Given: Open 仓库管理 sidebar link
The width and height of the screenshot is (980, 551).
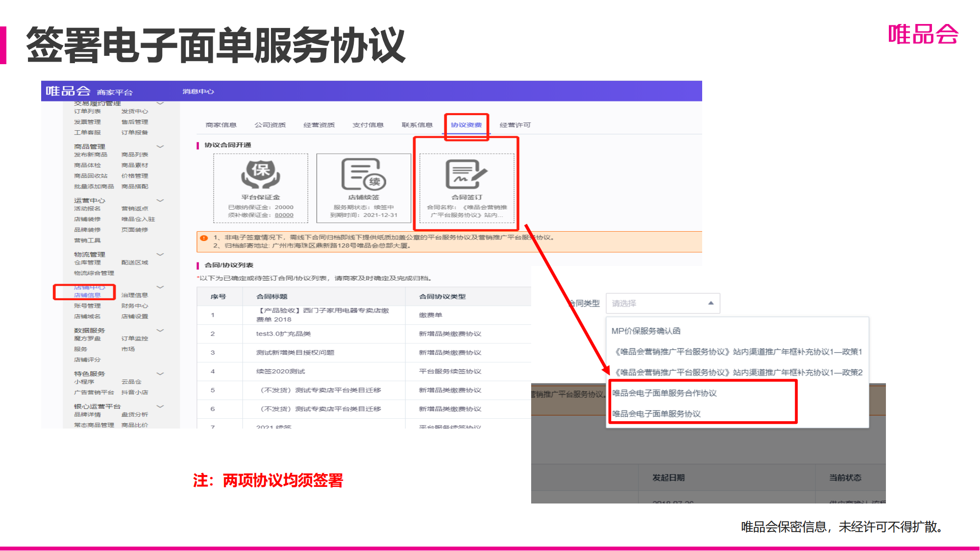Looking at the screenshot, I should 87,263.
